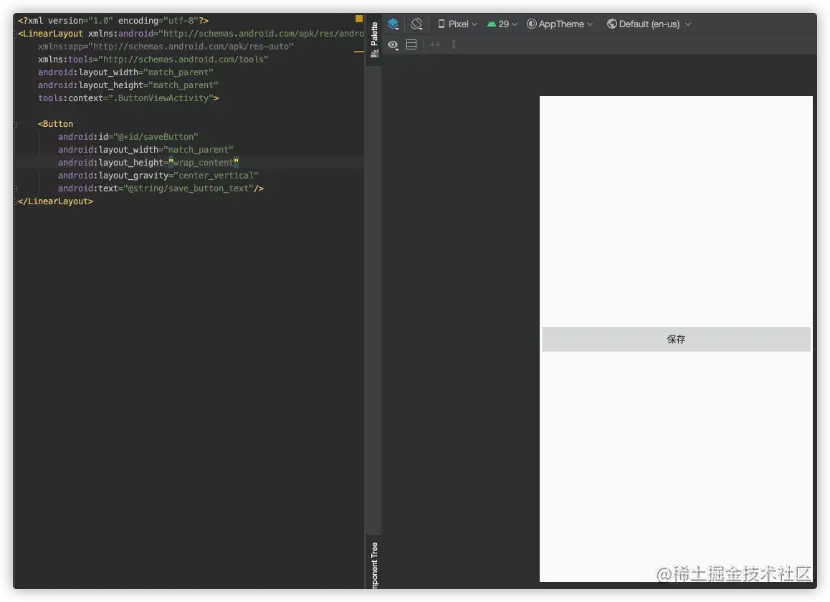
Task: Open the view options eye menu
Action: click(x=393, y=45)
